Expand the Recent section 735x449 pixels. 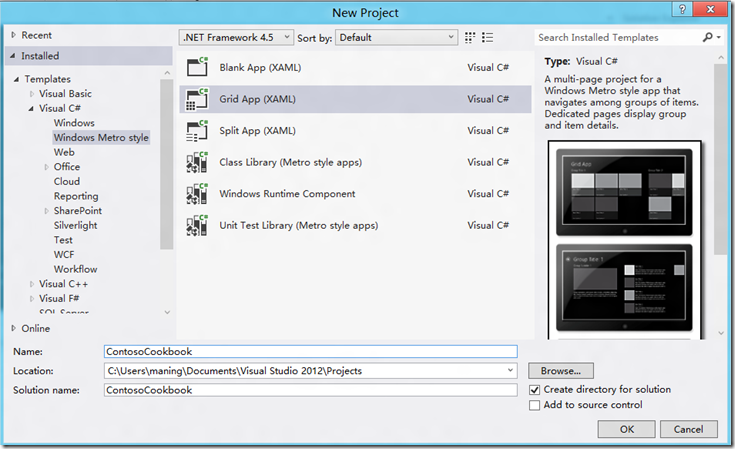tap(14, 35)
